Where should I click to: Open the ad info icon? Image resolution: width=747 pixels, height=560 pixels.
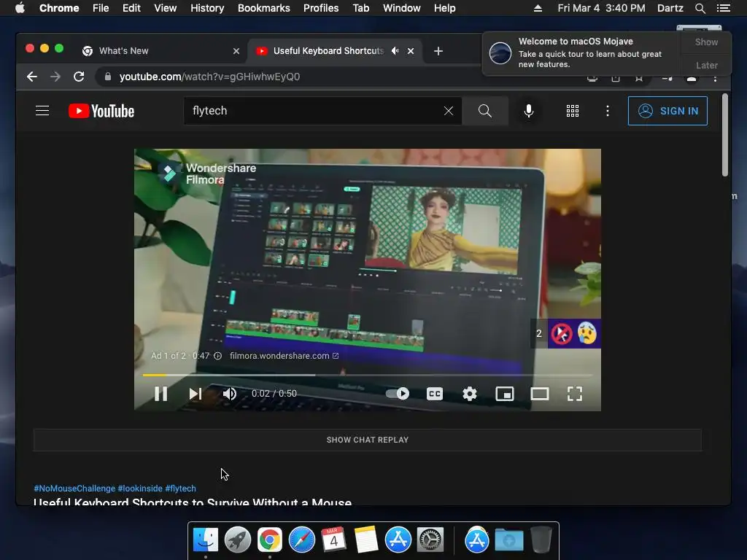[x=217, y=356]
